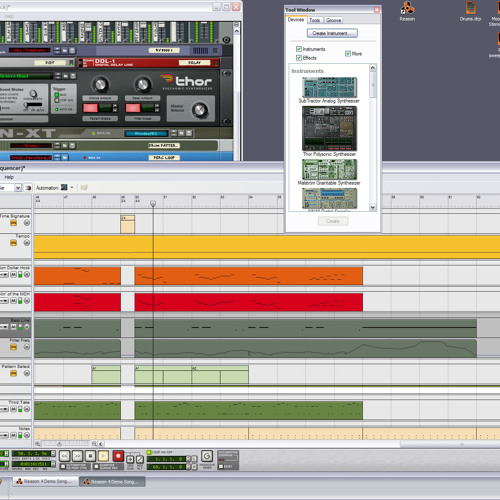Open Dollar Hook track lane dropdown

(4, 274)
